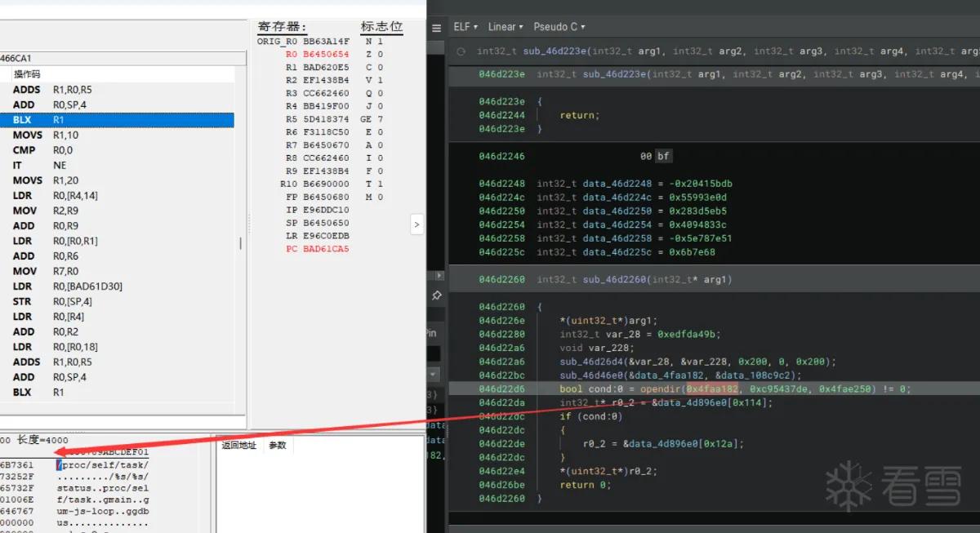This screenshot has width=980, height=533.
Task: Click the right-arrow expand button beside the registers
Action: pos(416,224)
